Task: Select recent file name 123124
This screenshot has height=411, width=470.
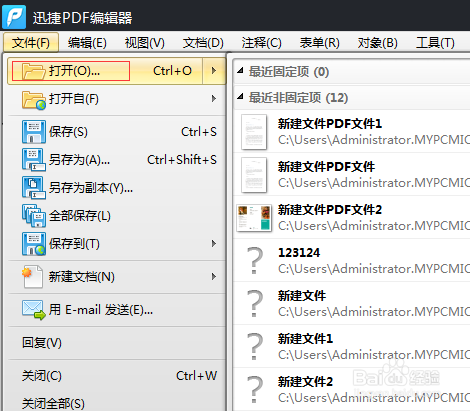Action: pos(299,253)
